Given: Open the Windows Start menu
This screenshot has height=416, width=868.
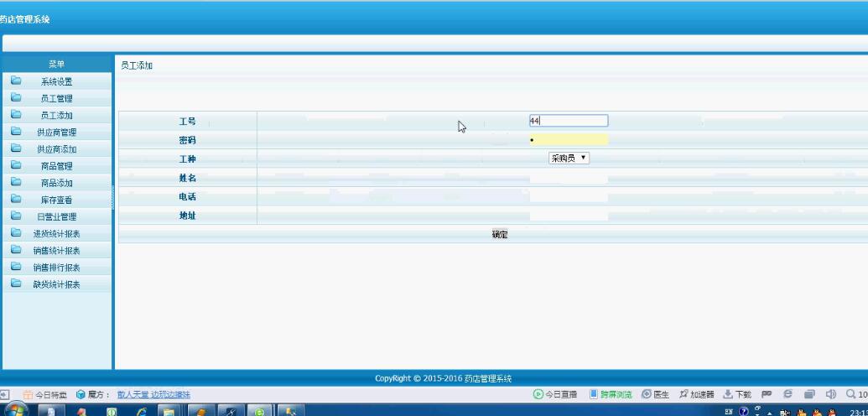Looking at the screenshot, I should click(x=15, y=410).
